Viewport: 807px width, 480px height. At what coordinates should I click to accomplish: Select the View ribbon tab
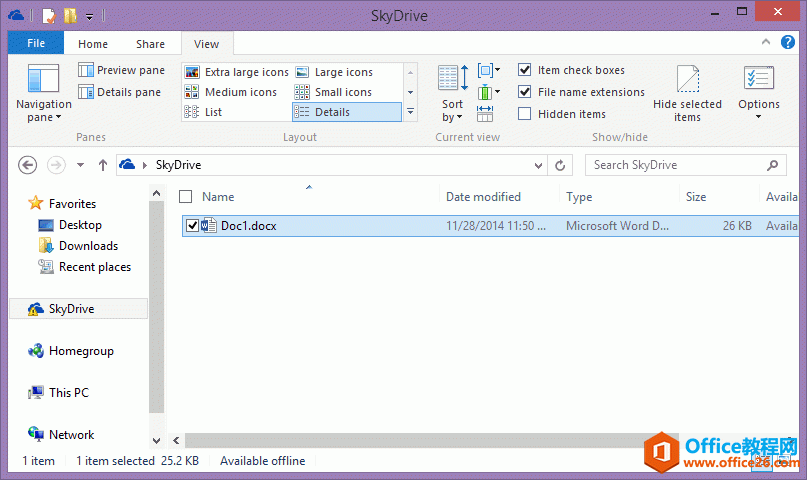(206, 44)
